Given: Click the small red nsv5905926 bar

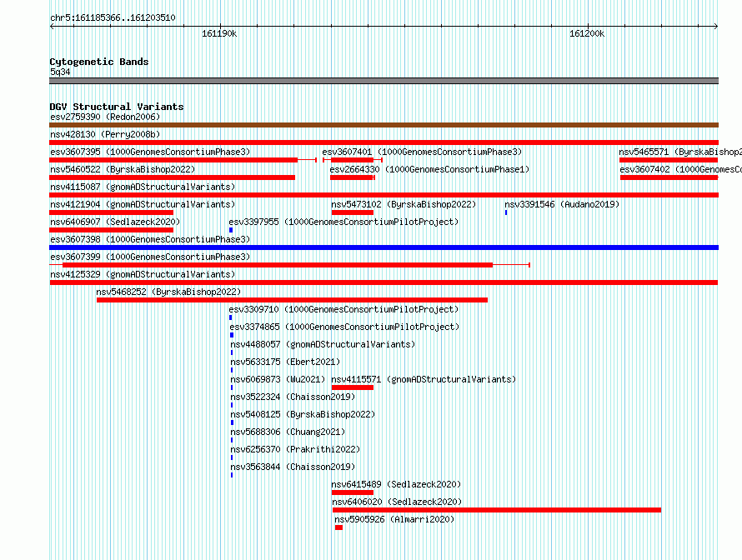Looking at the screenshot, I should pos(338,527).
